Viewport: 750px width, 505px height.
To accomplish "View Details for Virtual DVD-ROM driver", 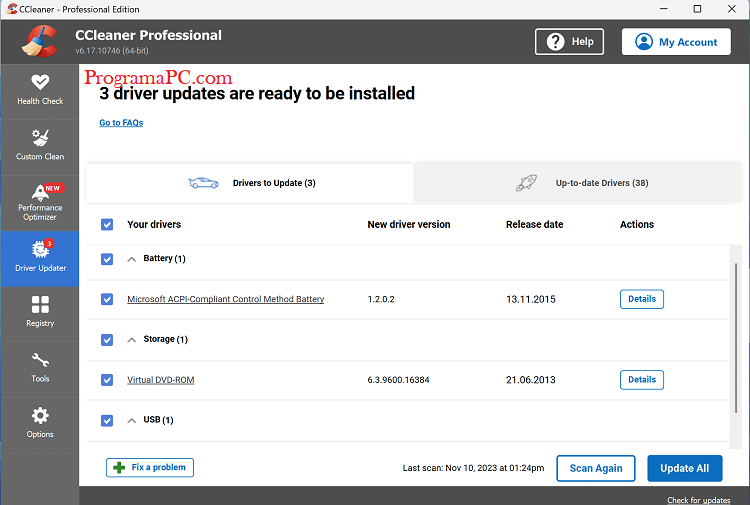I will click(641, 380).
